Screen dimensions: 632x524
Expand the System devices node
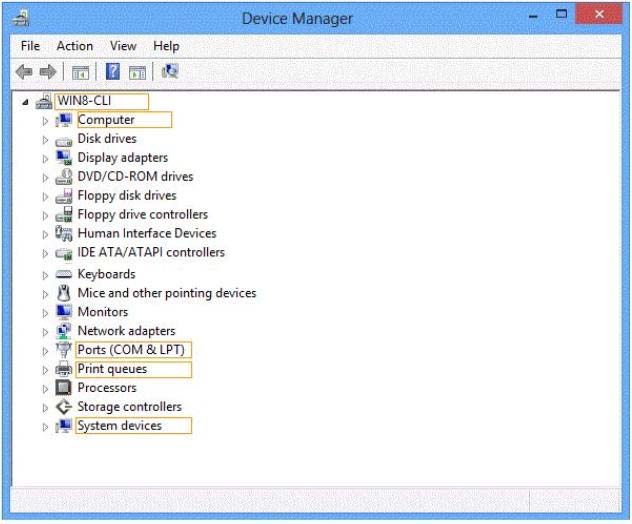point(45,427)
